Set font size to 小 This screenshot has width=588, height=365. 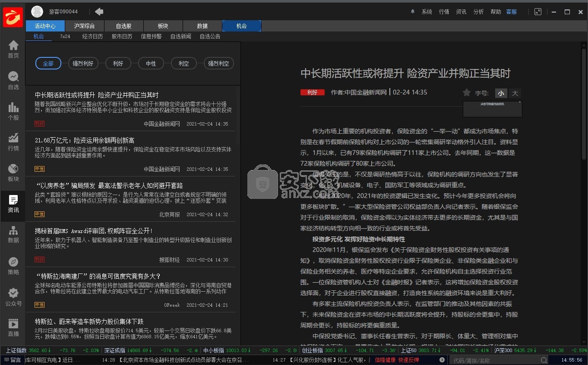[x=501, y=93]
